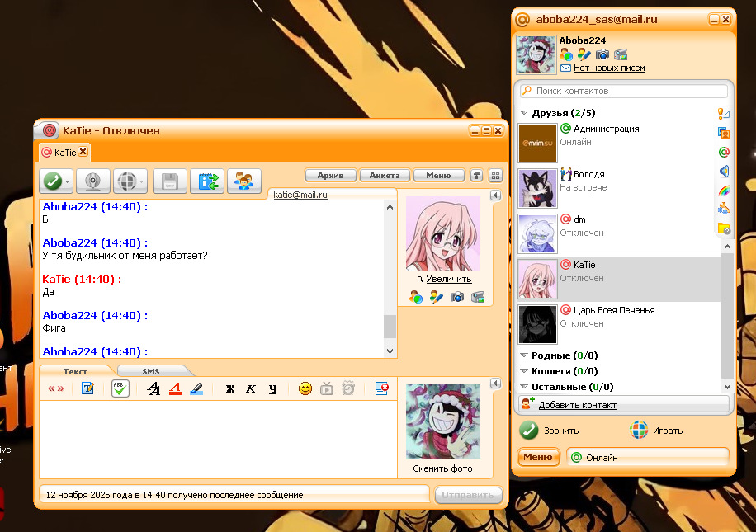Image resolution: width=756 pixels, height=532 pixels.
Task: Click the clear message icon with red cross
Action: (x=382, y=388)
